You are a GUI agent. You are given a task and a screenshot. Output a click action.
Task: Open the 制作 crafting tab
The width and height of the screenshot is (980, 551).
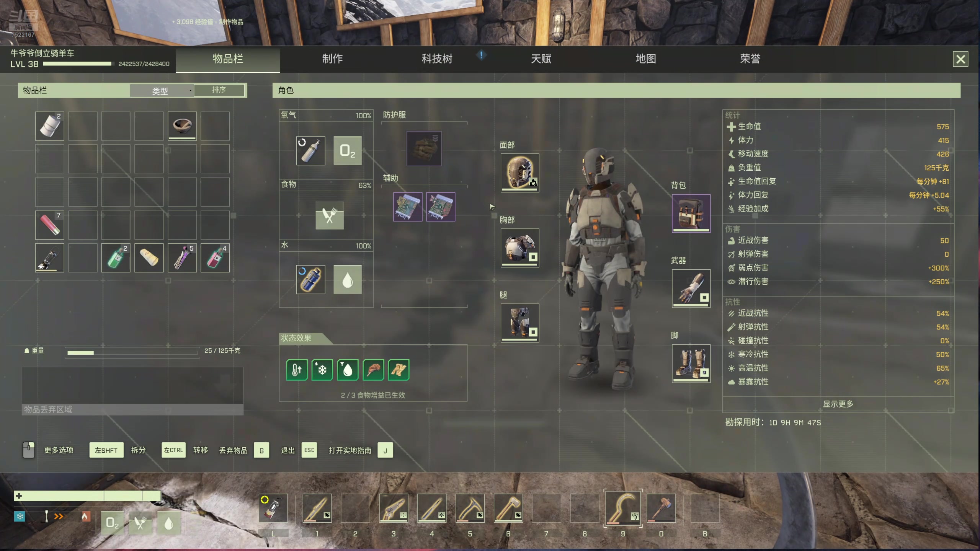332,59
